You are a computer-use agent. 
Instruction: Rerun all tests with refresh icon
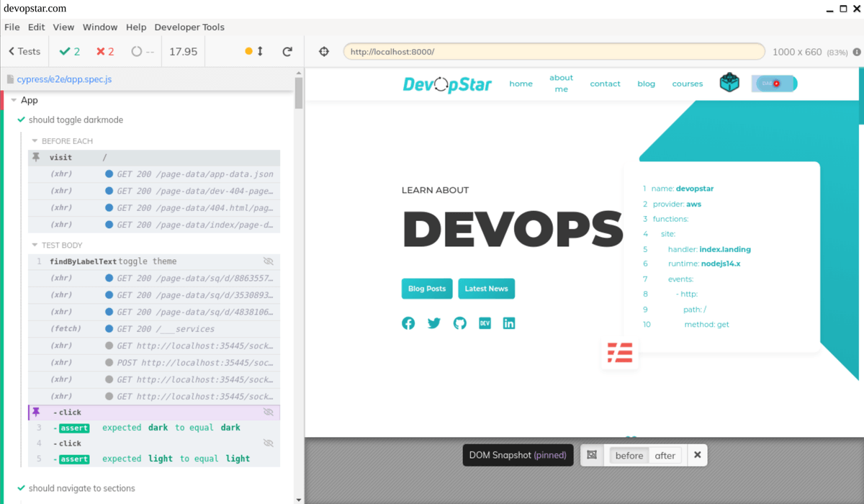(x=287, y=51)
